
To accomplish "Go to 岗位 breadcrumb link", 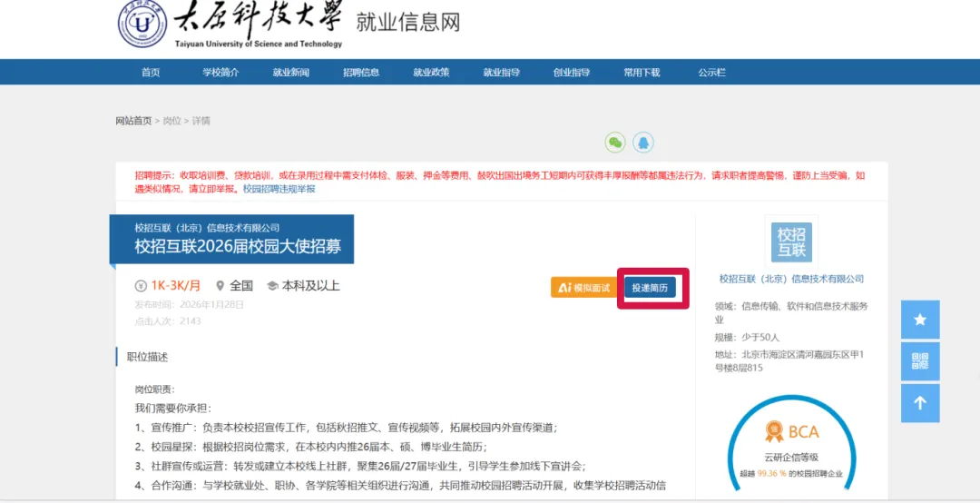I will click(x=171, y=121).
